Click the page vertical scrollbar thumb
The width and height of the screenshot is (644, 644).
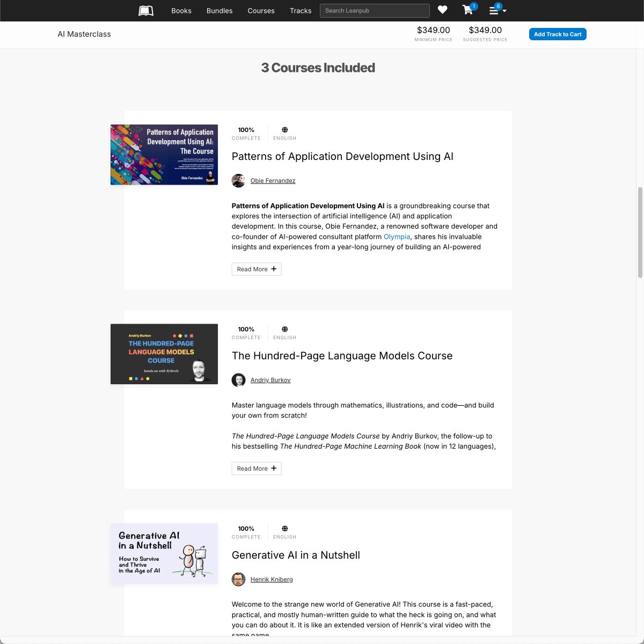[x=640, y=232]
